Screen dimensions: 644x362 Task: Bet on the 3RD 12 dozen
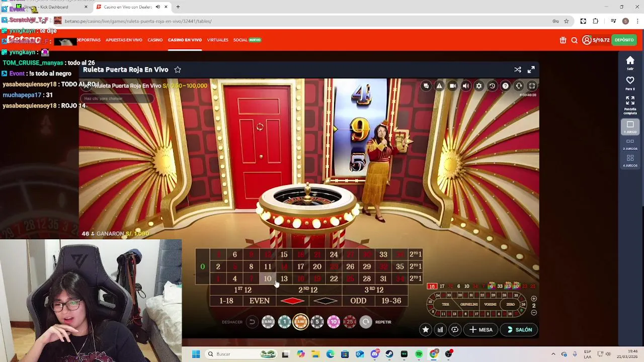374,290
